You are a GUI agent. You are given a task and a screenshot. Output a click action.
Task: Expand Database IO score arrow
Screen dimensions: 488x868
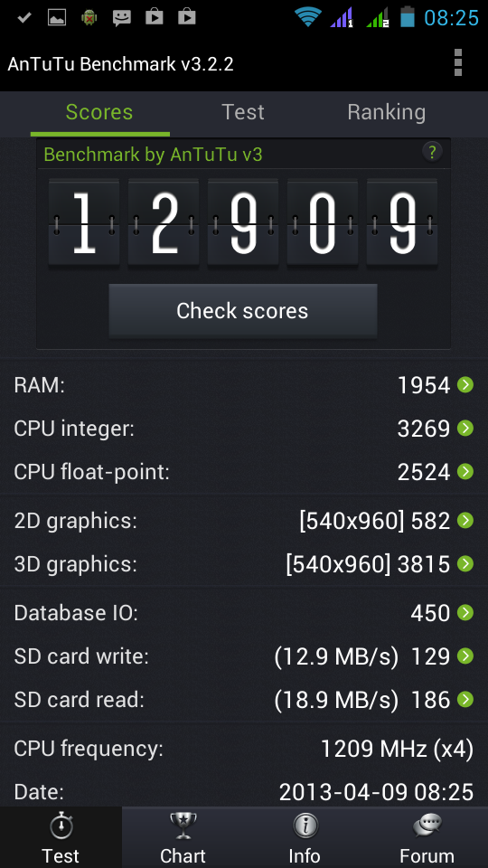click(x=465, y=612)
